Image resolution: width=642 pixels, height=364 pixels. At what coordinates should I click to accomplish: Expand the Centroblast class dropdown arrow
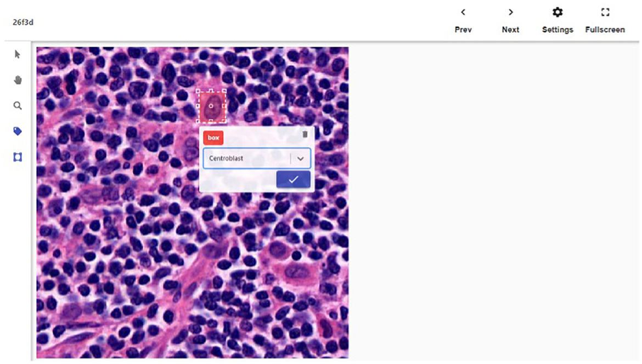coord(301,158)
